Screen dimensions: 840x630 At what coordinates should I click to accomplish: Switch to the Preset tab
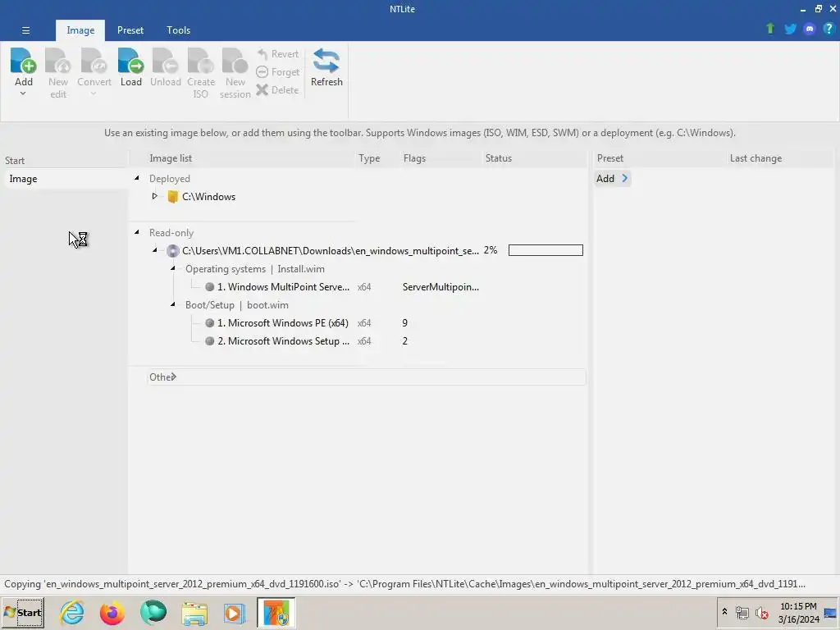(x=130, y=30)
